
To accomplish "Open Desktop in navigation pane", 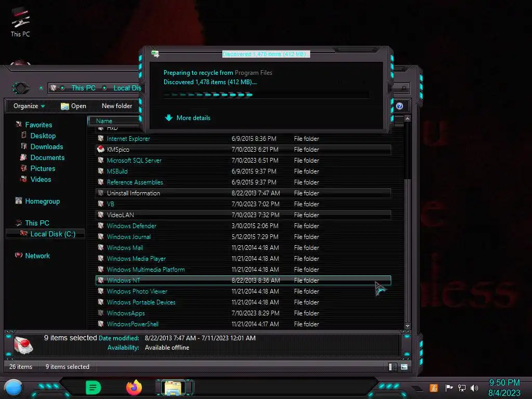I will pos(43,136).
